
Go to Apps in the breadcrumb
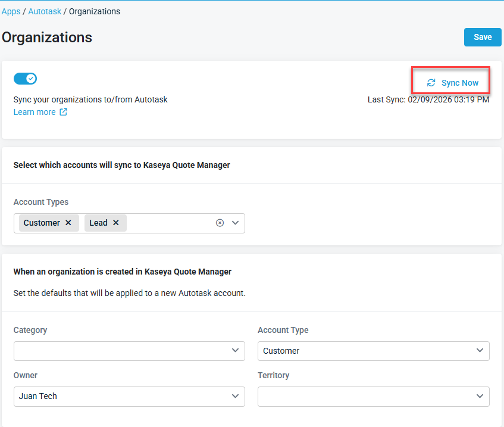click(x=11, y=11)
